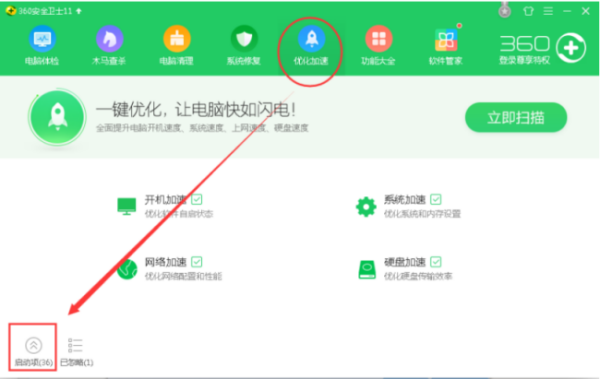The width and height of the screenshot is (600, 379).
Task: Select 优化加速 rocket icon
Action: [311, 39]
